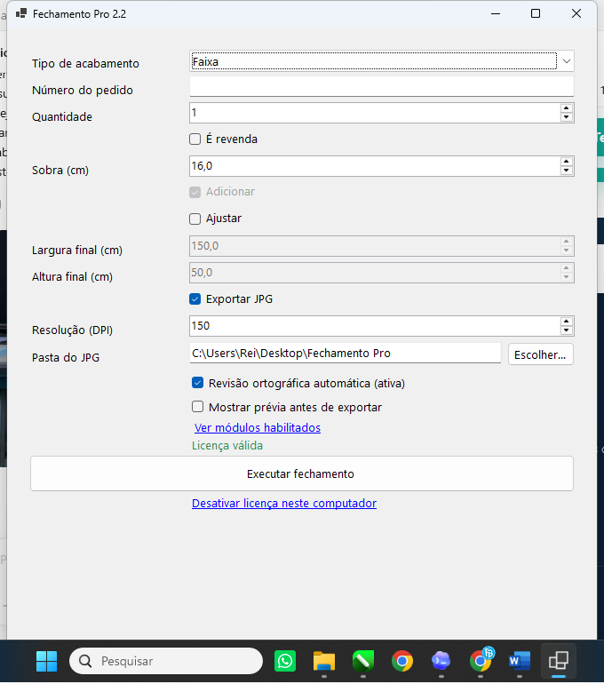Viewport: 604px width, 700px height.
Task: Open Microsoft Word from the taskbar
Action: (x=520, y=661)
